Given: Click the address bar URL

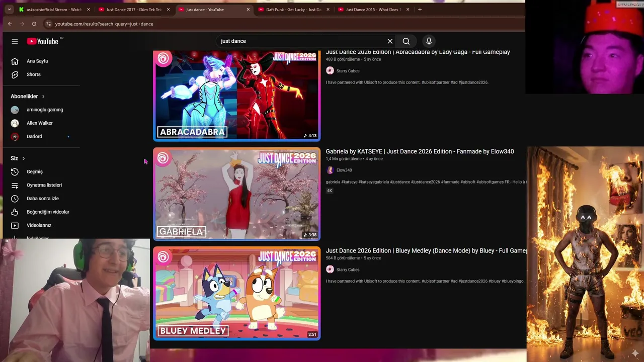Looking at the screenshot, I should point(104,24).
